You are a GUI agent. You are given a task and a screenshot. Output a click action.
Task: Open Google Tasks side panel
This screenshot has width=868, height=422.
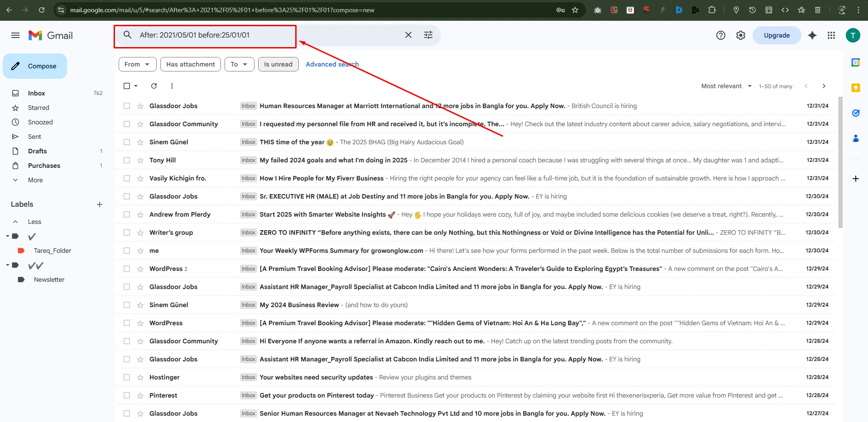[856, 113]
